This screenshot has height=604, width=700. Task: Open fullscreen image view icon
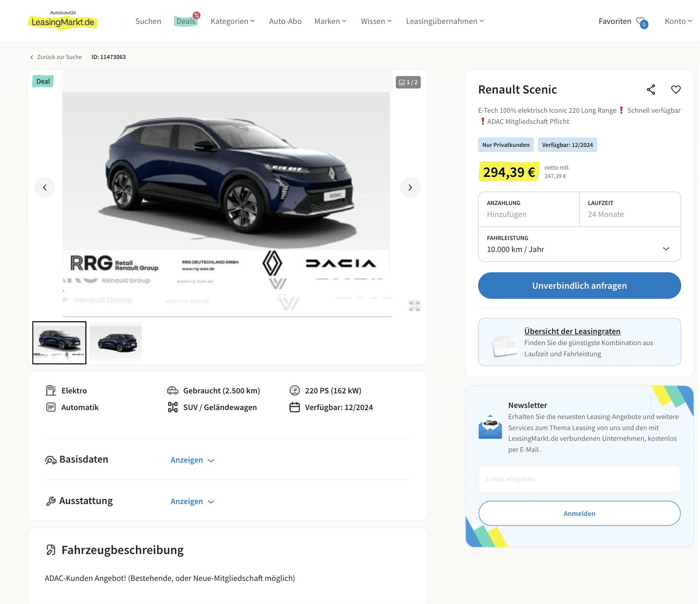coord(415,305)
